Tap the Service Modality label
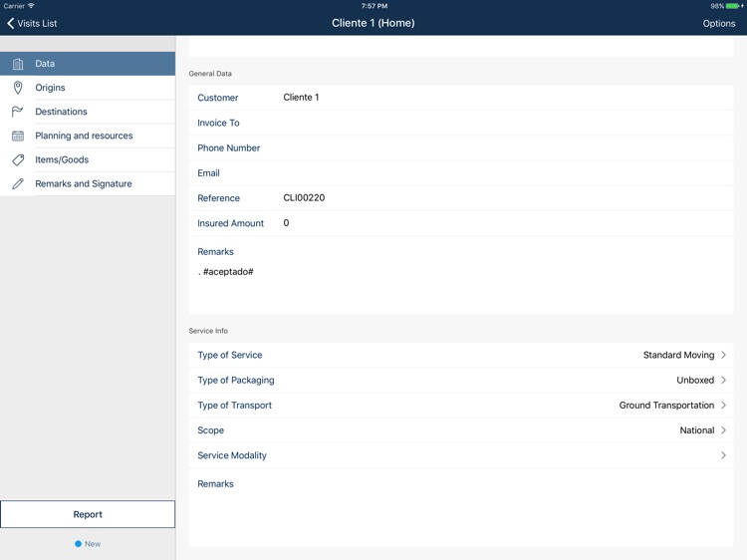 (232, 455)
